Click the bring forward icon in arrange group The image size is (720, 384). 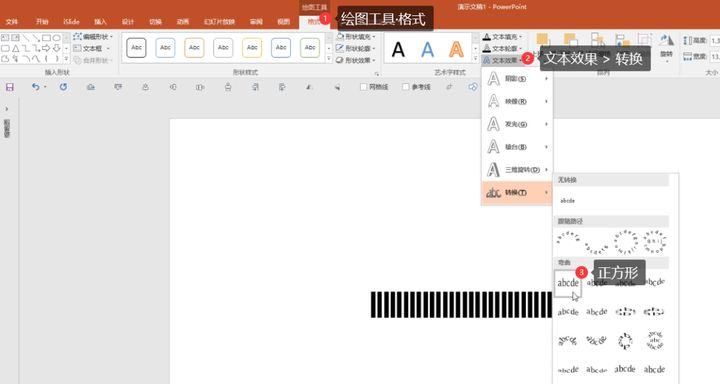[x=544, y=41]
